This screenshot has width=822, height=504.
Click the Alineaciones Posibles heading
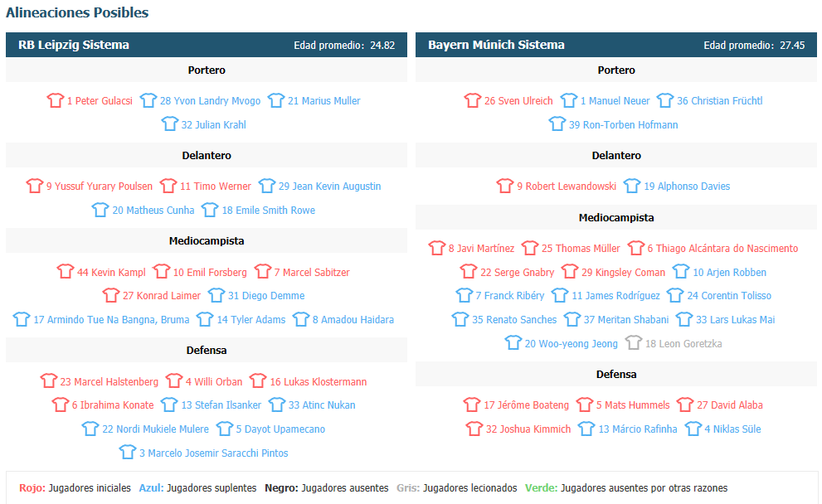point(77,12)
